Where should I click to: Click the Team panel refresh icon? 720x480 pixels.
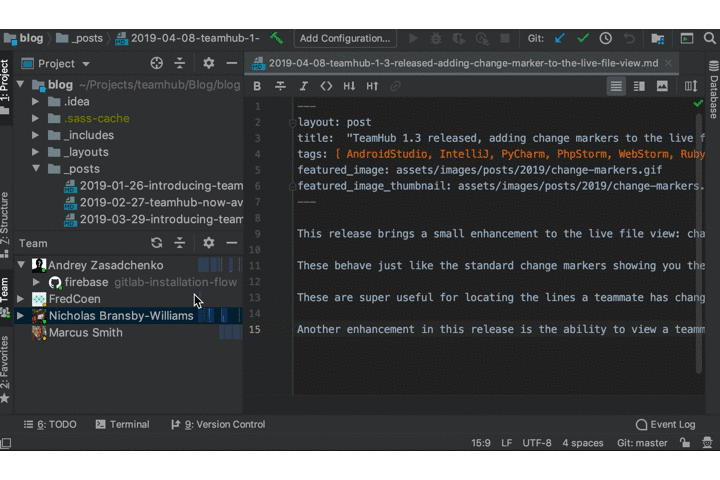tap(157, 243)
